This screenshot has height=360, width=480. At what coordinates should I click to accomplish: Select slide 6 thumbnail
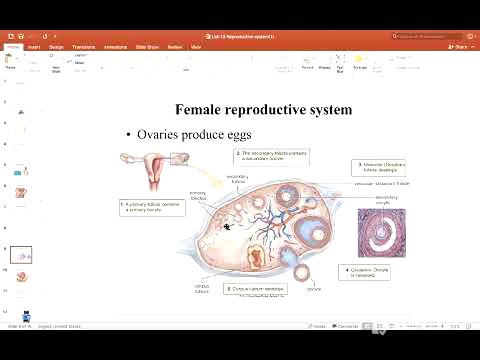pos(21,193)
